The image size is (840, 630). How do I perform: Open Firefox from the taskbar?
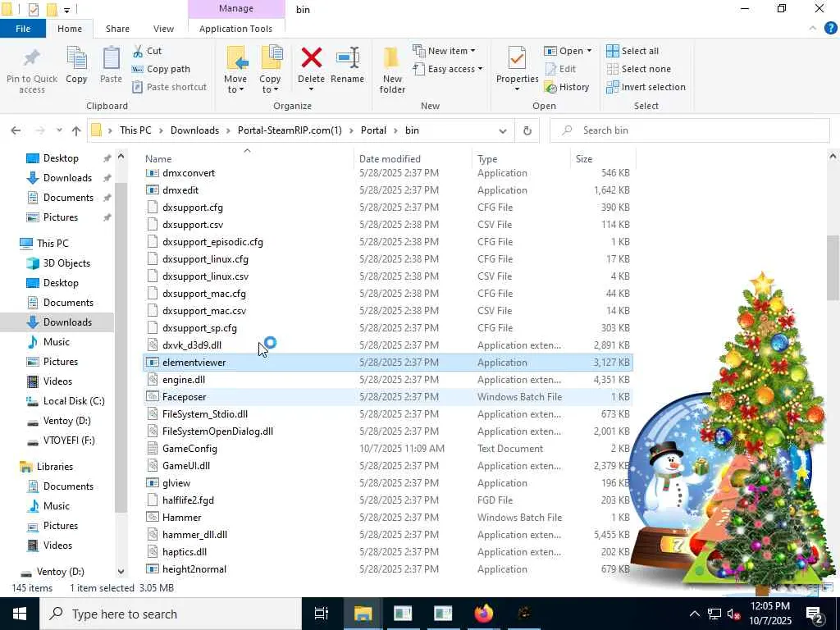pos(483,614)
